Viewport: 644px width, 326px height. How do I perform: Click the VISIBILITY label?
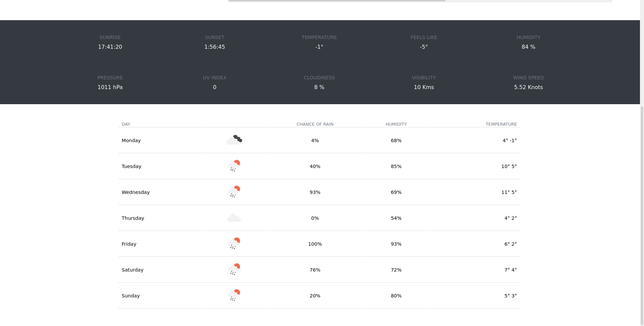(x=424, y=78)
